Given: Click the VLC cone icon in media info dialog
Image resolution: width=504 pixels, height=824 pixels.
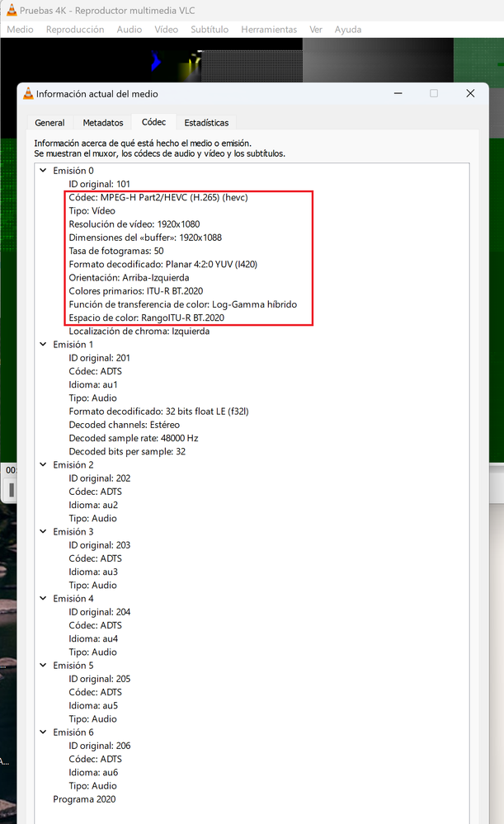Looking at the screenshot, I should coord(28,93).
